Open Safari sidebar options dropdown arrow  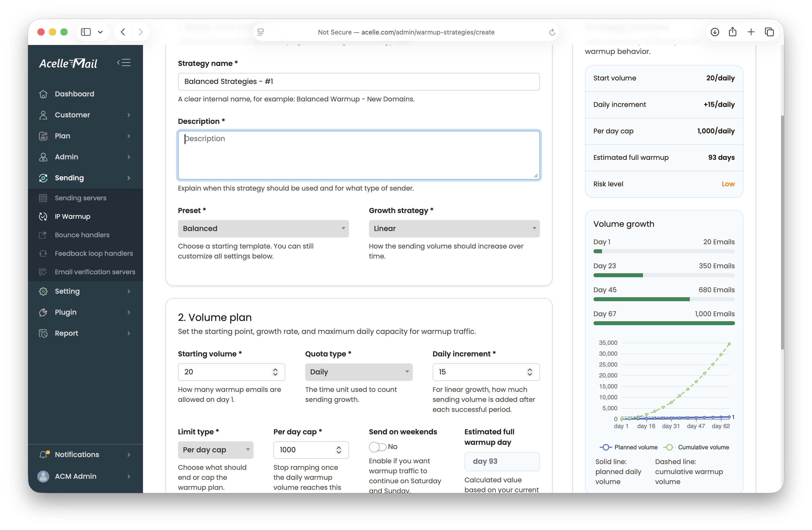point(100,32)
